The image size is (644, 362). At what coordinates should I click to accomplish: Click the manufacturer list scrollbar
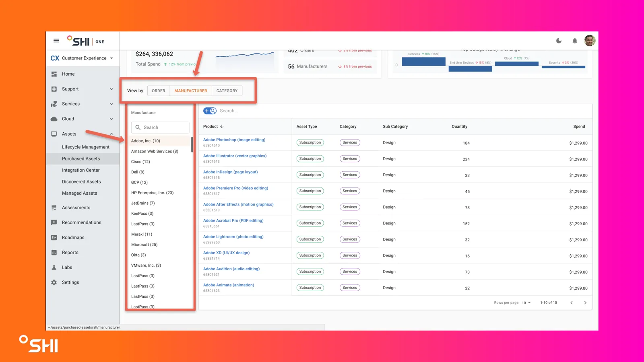[192, 144]
